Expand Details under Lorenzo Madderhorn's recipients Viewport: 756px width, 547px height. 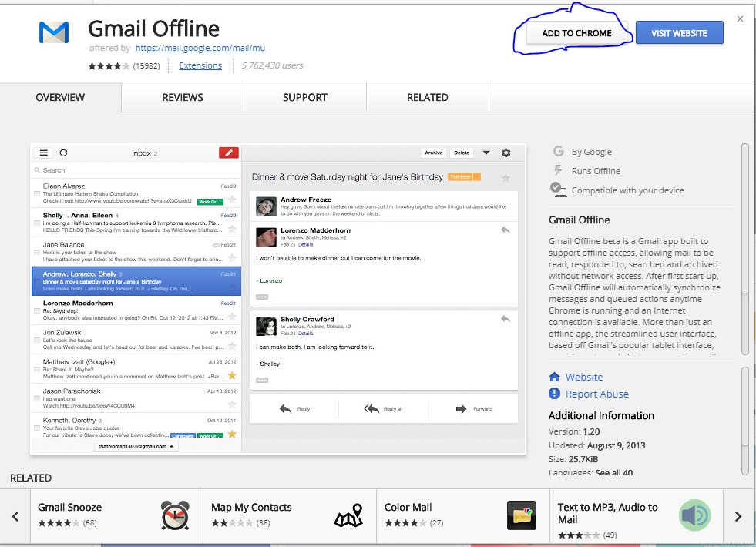click(306, 244)
